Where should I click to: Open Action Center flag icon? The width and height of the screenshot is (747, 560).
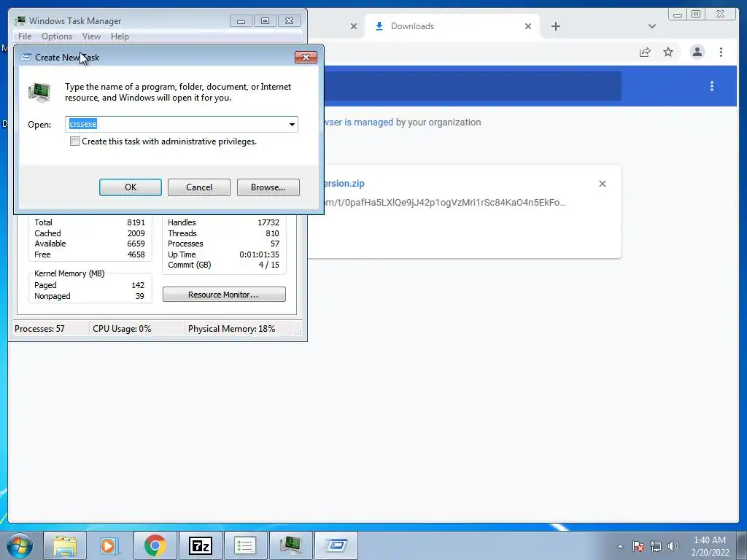pos(638,546)
